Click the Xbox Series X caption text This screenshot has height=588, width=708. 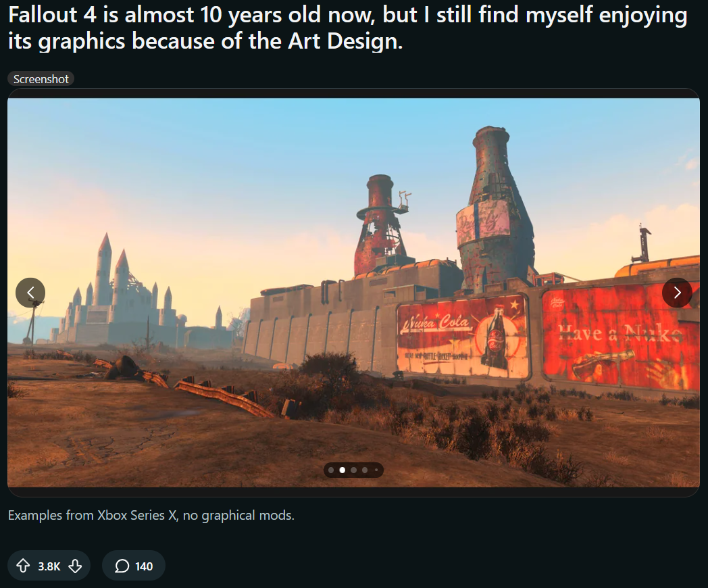click(151, 515)
